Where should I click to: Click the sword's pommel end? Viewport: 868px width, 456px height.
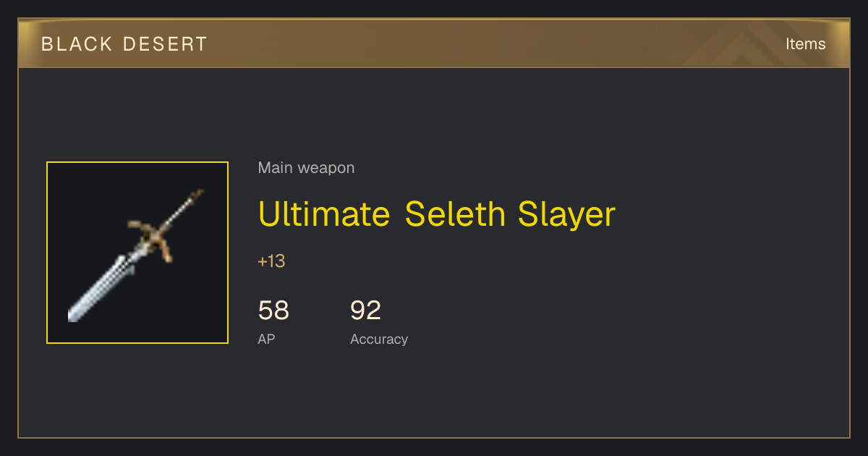click(x=197, y=195)
